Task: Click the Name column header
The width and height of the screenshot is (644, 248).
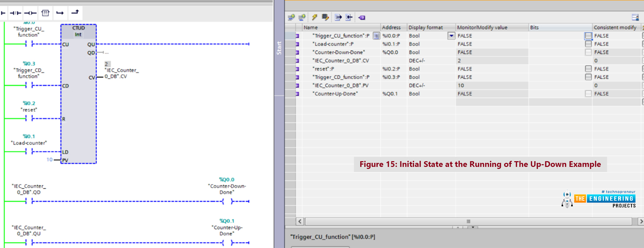Action: click(341, 27)
